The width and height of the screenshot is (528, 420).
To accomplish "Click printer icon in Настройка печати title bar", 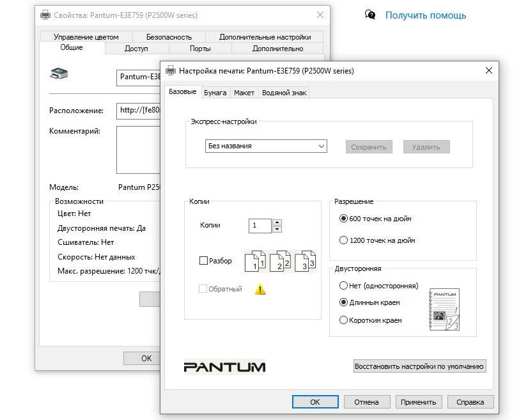I will [x=171, y=70].
